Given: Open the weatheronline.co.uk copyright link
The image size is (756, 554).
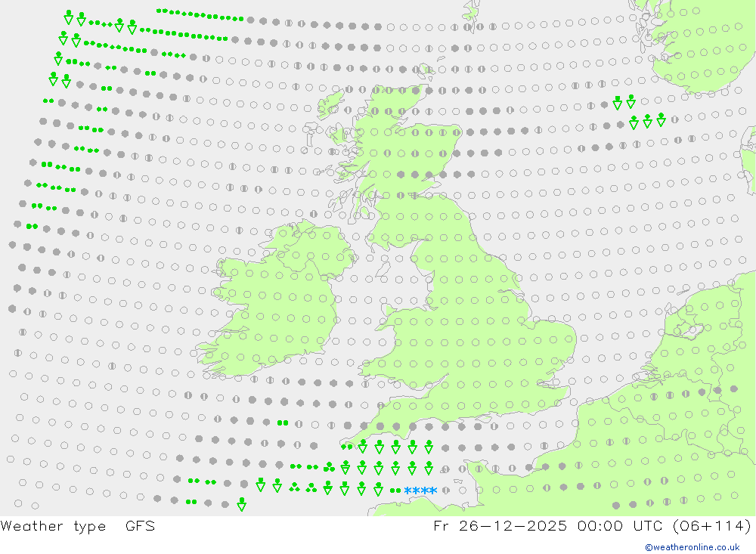Looking at the screenshot, I should (692, 547).
